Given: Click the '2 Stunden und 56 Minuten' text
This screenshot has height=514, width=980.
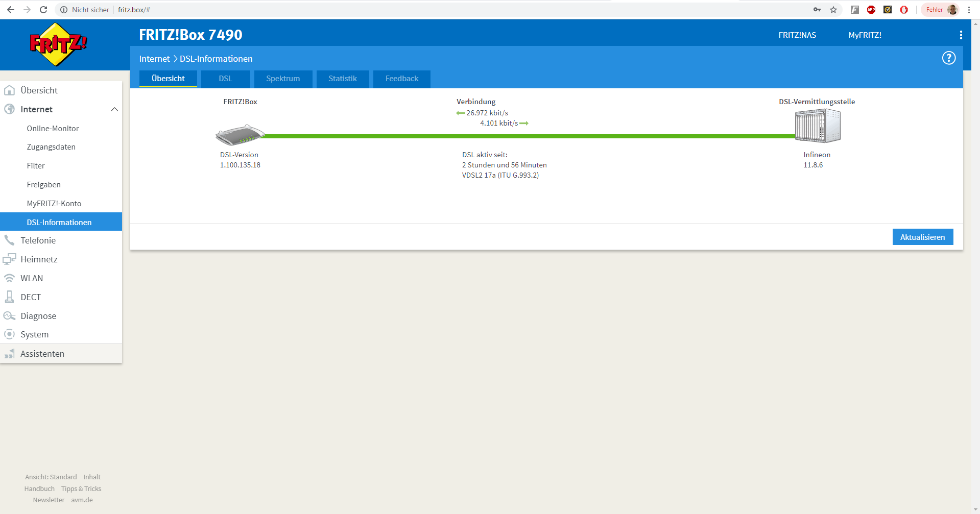Looking at the screenshot, I should pyautogui.click(x=505, y=165).
